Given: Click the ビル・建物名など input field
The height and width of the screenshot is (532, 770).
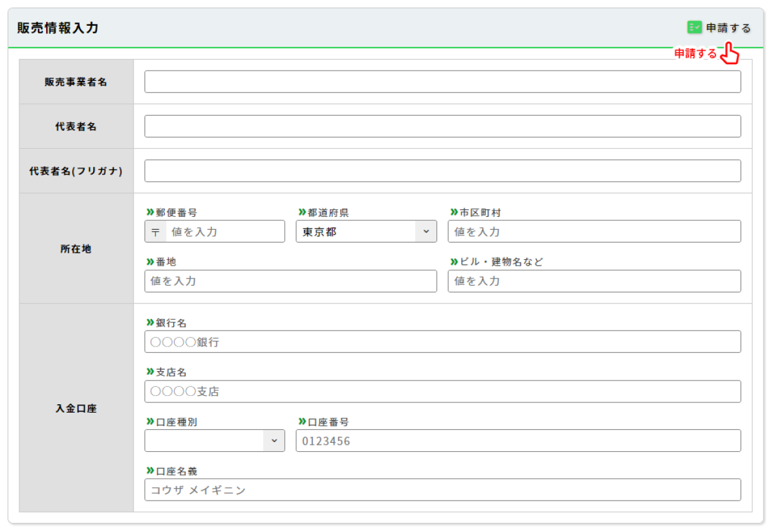Looking at the screenshot, I should click(594, 281).
